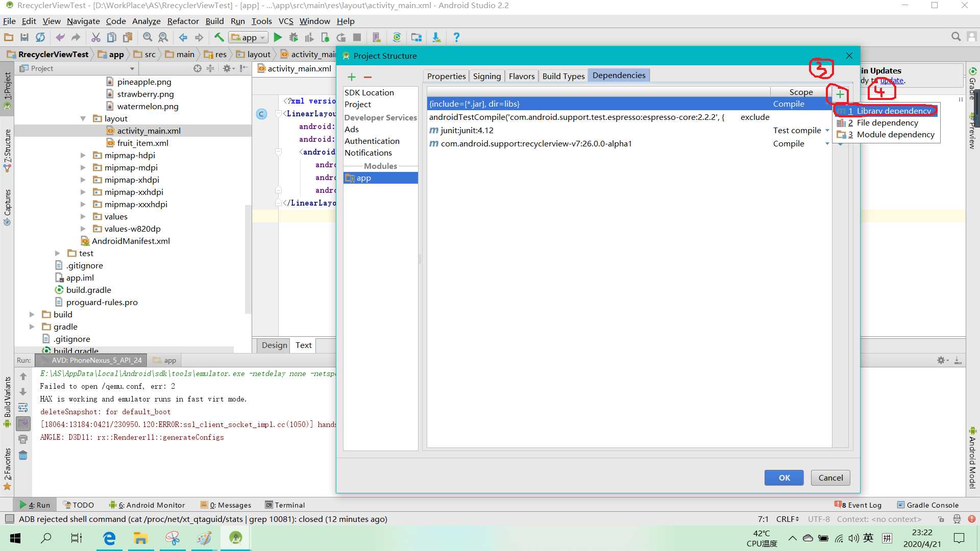Click the Search Everywhere magnifier icon

(x=956, y=37)
